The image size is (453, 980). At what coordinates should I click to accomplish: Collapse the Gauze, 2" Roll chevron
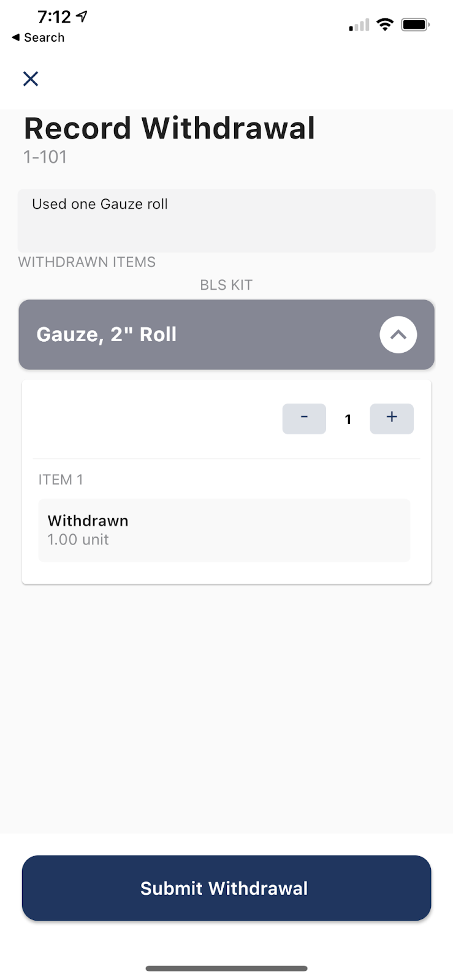pyautogui.click(x=398, y=334)
